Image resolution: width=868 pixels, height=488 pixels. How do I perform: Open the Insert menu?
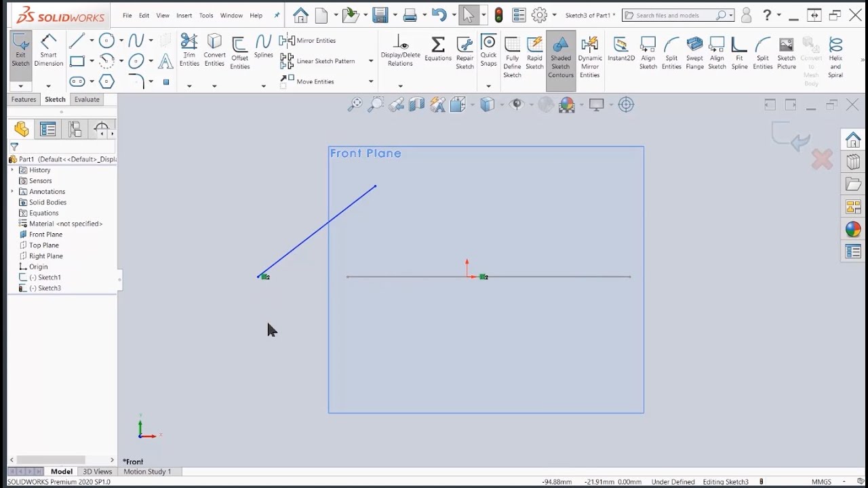184,15
